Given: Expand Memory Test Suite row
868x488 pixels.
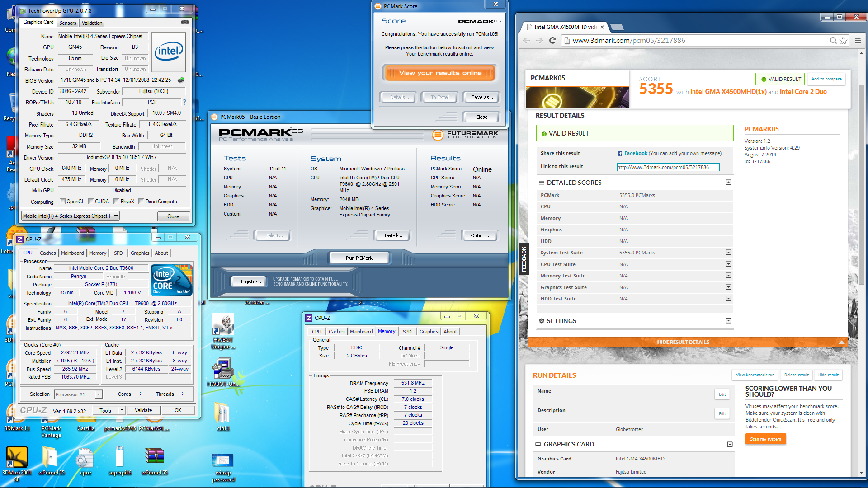Looking at the screenshot, I should point(728,276).
